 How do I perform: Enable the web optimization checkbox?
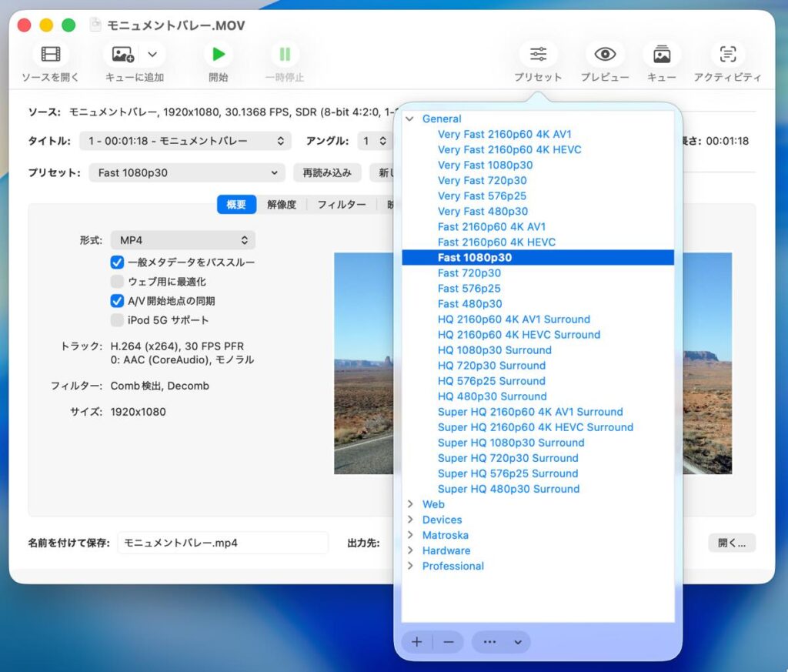tap(117, 282)
